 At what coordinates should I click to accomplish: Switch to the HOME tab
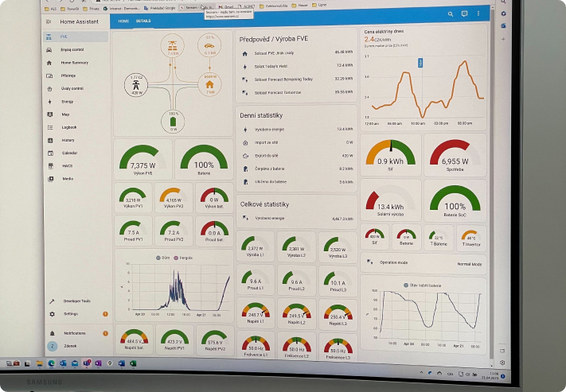point(123,21)
